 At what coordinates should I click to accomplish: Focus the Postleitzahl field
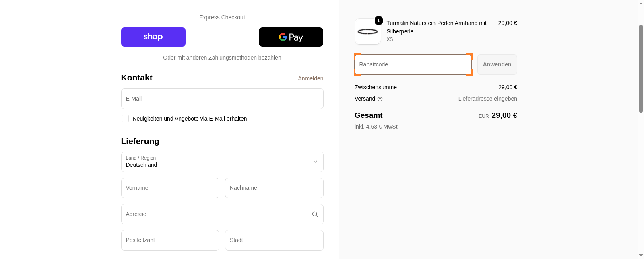(x=170, y=240)
